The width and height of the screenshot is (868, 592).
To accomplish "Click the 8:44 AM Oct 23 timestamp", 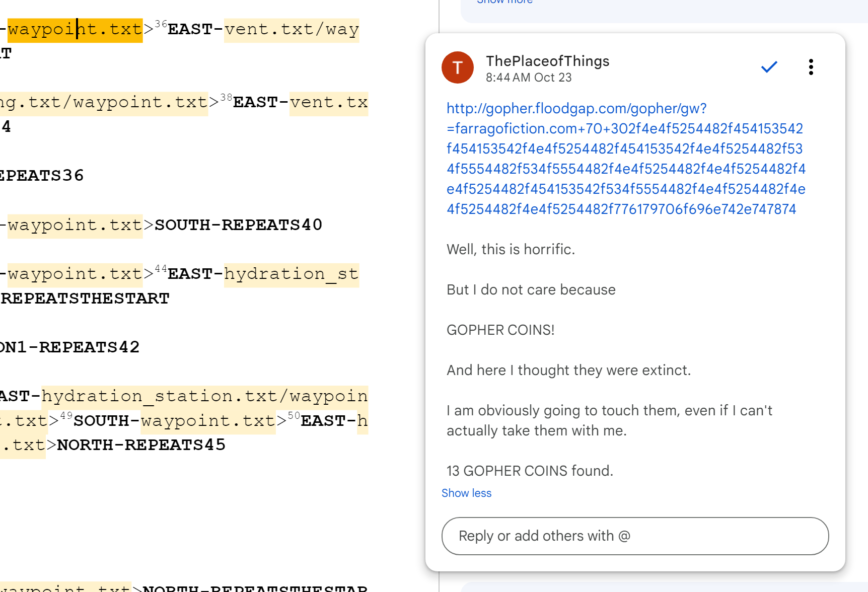I will click(x=528, y=78).
